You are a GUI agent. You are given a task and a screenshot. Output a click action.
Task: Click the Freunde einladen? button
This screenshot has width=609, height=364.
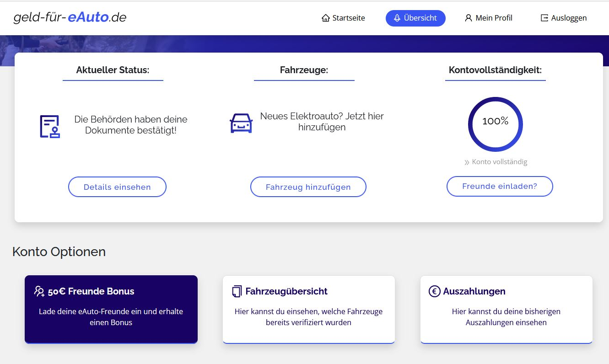[500, 187]
